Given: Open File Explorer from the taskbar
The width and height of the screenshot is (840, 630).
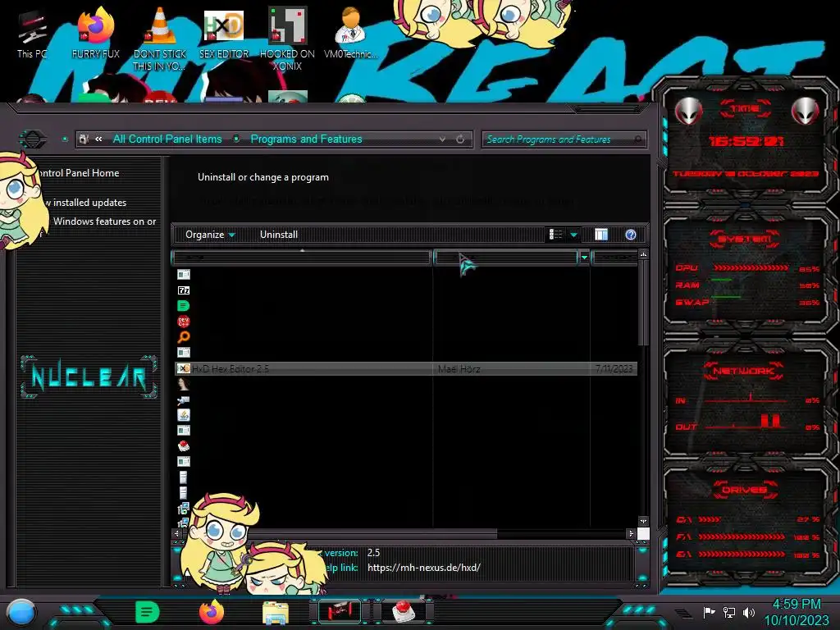Looking at the screenshot, I should 276,613.
